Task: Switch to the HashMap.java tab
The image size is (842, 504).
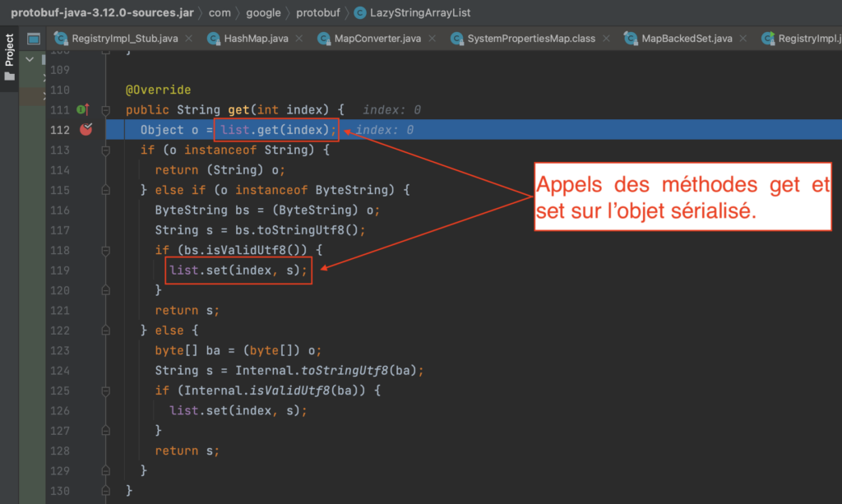Action: [x=257, y=39]
